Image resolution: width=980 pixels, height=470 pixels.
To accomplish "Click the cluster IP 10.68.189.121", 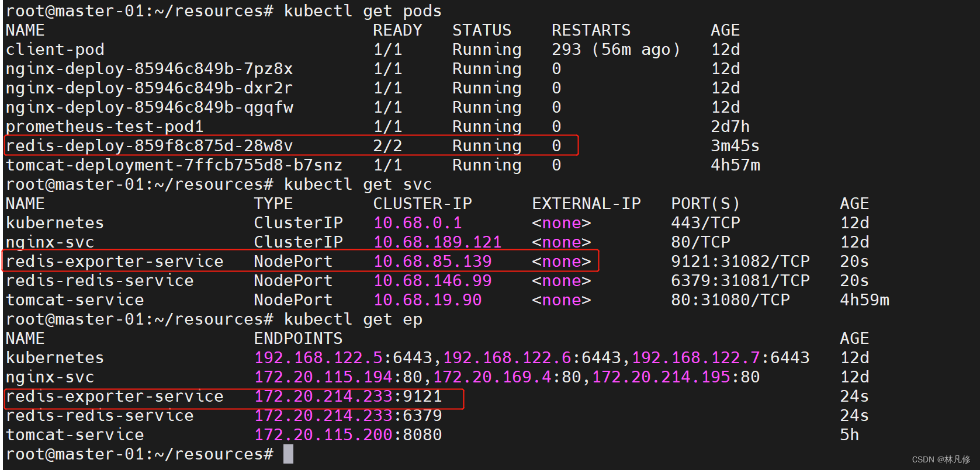I will click(x=437, y=242).
